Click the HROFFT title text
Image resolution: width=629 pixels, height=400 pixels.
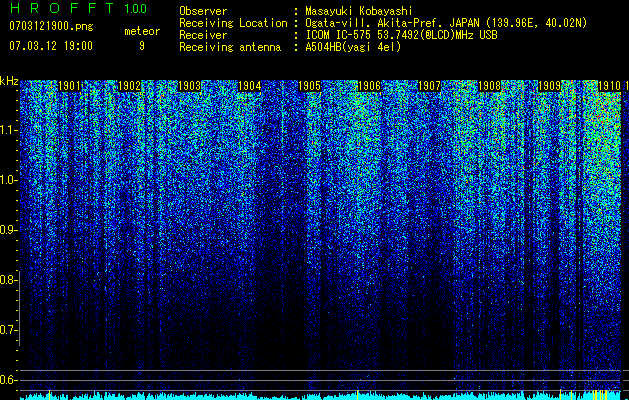[x=62, y=8]
